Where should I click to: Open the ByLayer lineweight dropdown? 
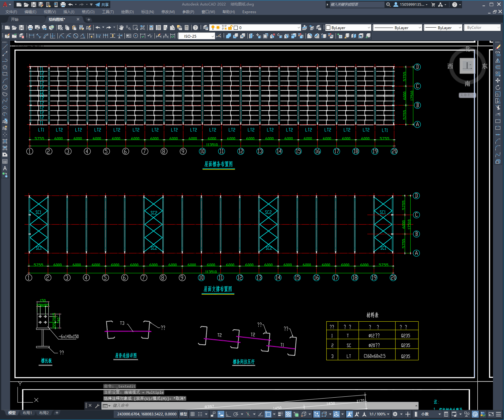(x=443, y=28)
